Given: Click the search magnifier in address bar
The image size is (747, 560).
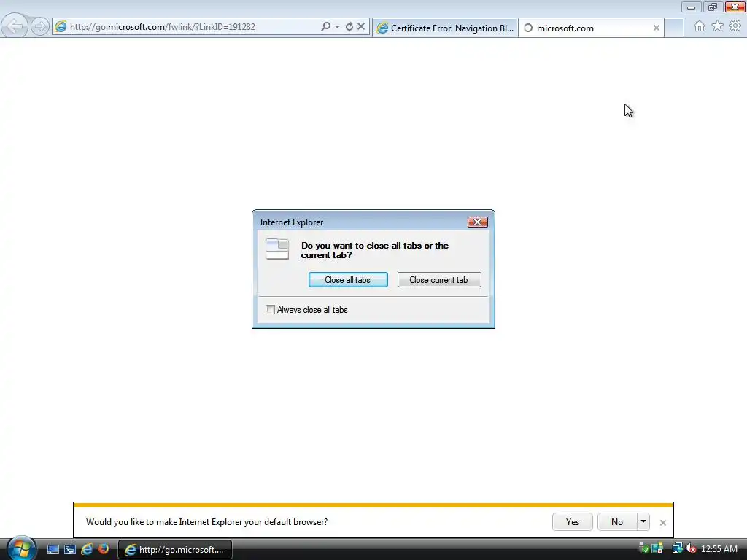Looking at the screenshot, I should click(325, 27).
